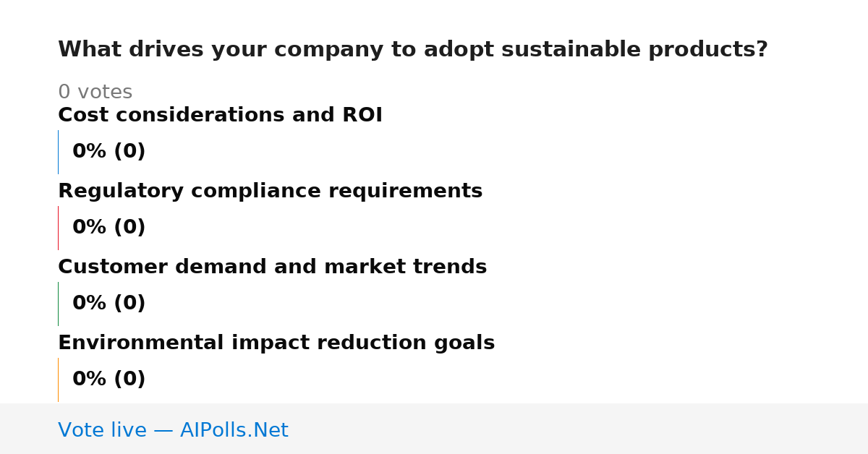Click the 0% (0) result for Cost considerations
The width and height of the screenshot is (868, 454).
coord(109,152)
